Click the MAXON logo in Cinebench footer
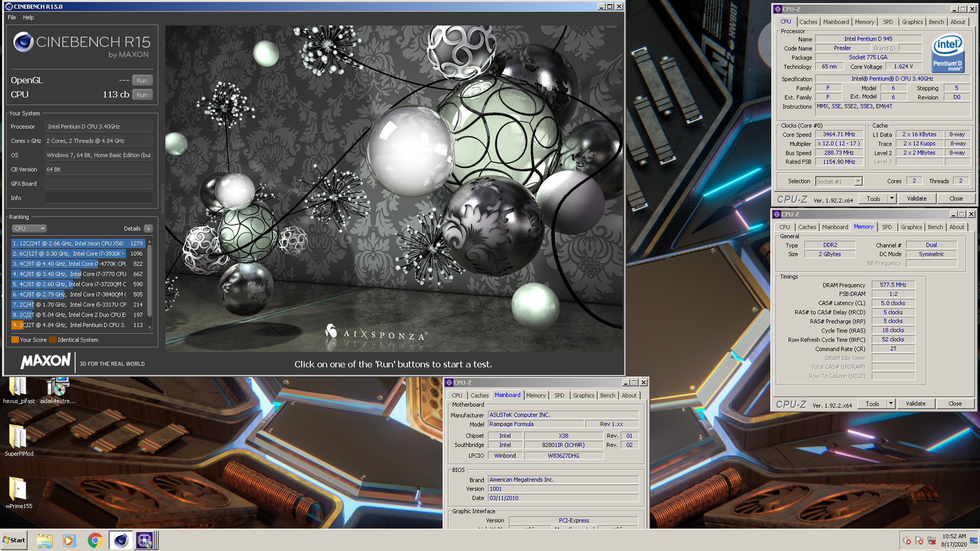 (45, 361)
